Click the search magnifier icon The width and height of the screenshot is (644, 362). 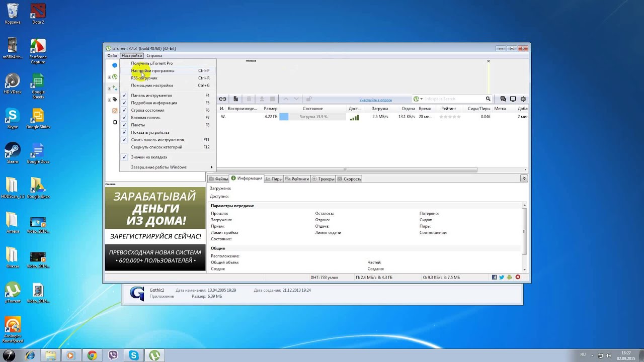(488, 99)
